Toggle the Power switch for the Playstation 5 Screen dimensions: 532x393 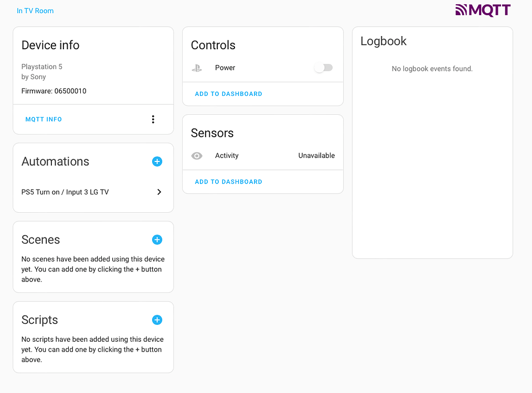[x=323, y=68]
